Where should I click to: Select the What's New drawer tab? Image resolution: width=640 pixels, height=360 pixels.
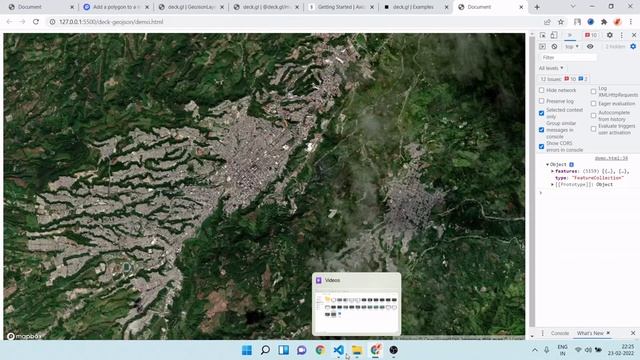(590, 333)
